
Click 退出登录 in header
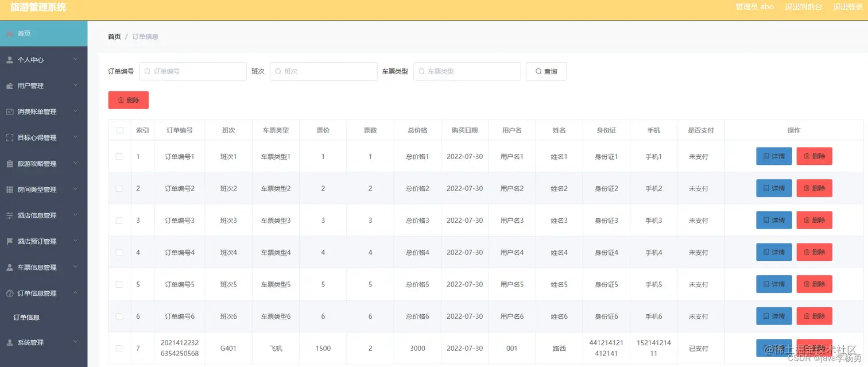tap(848, 7)
